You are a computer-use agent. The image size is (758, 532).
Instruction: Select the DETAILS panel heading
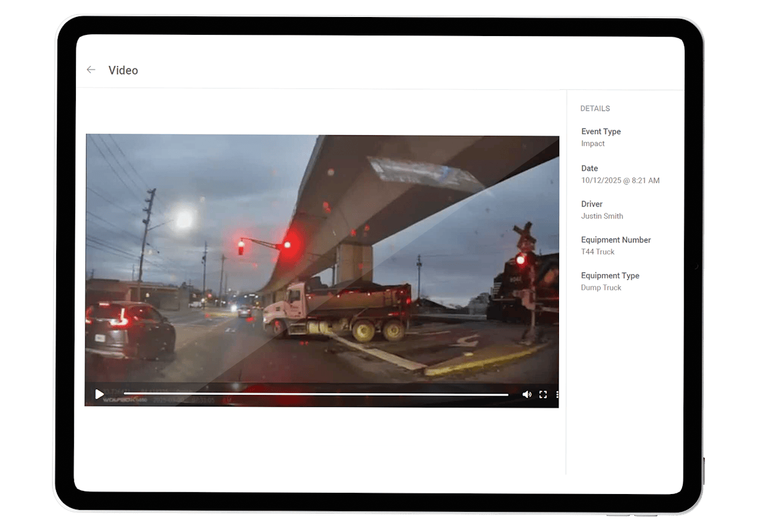[x=595, y=108]
